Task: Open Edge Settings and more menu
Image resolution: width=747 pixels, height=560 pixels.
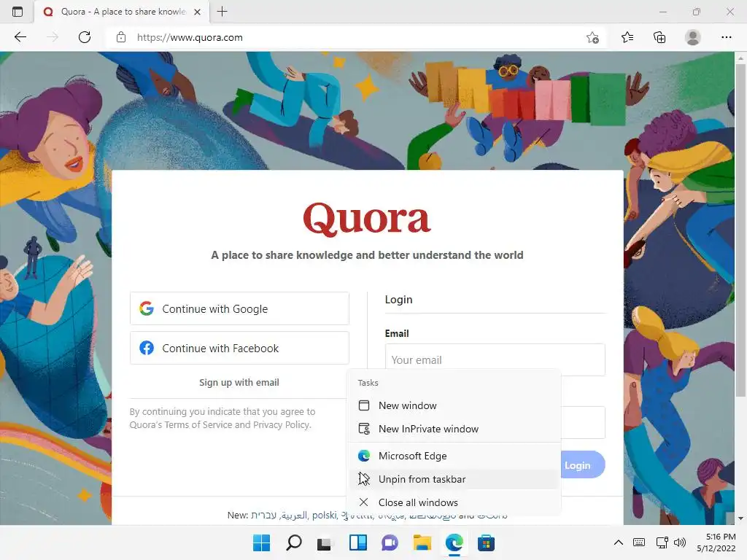Action: click(726, 37)
